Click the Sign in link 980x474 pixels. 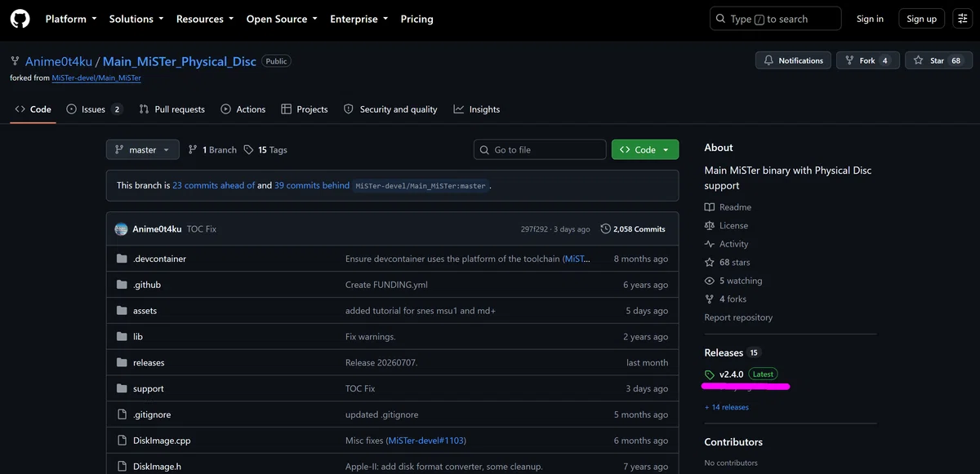click(x=870, y=19)
